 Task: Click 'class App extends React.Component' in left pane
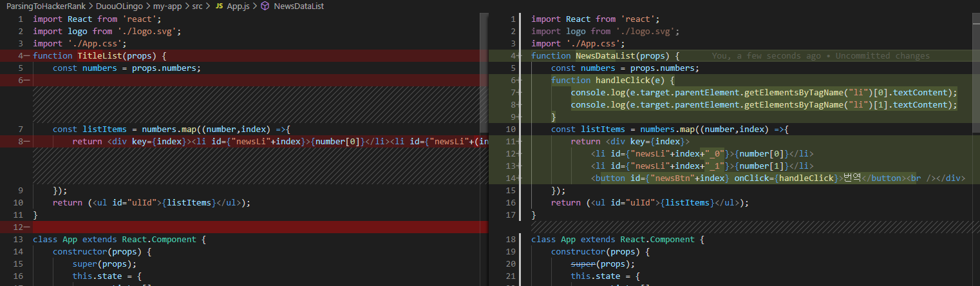(119, 240)
